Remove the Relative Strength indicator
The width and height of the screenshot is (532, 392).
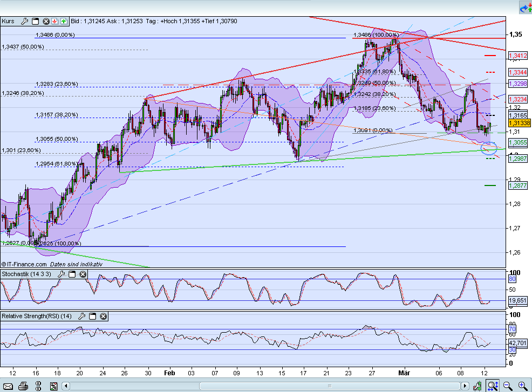click(103, 316)
